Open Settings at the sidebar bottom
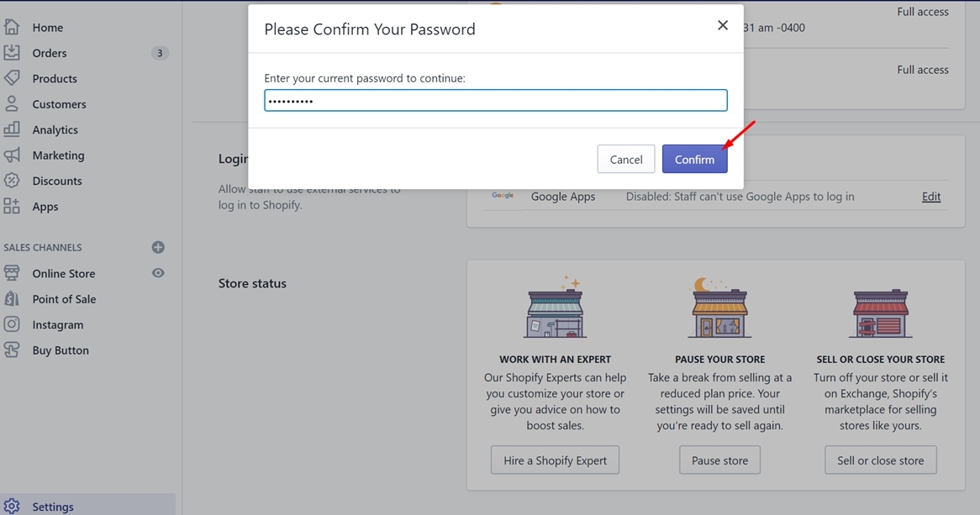This screenshot has height=515, width=980. click(x=52, y=507)
